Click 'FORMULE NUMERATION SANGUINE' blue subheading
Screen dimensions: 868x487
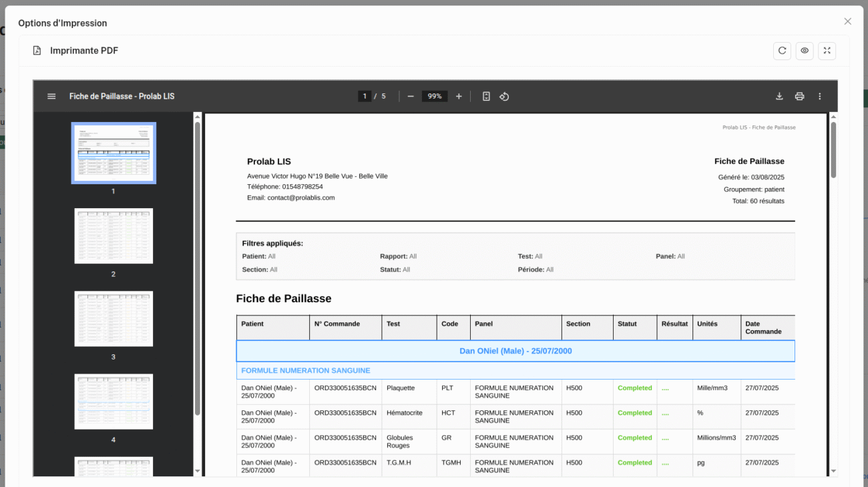[x=306, y=370]
